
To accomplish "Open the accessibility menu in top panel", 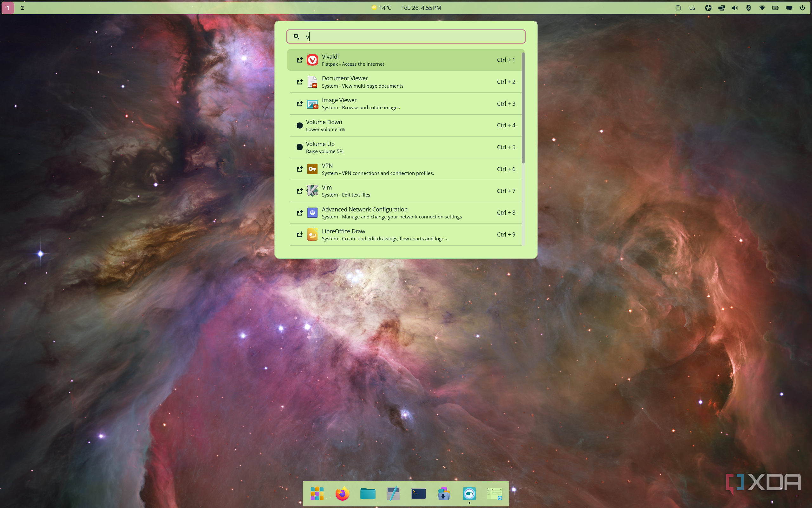I will point(708,8).
